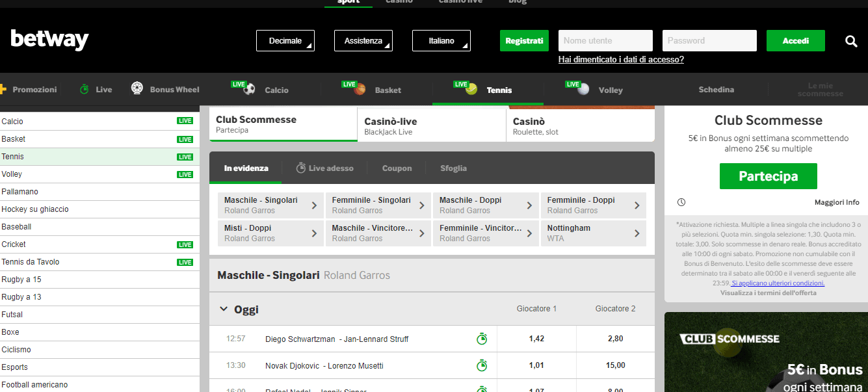Viewport: 868px width, 392px height.
Task: Open the Italiano language dropdown
Action: 441,40
